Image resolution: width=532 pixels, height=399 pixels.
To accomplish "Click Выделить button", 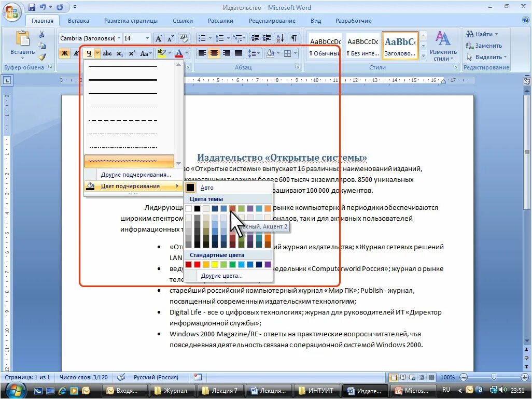I will point(486,57).
